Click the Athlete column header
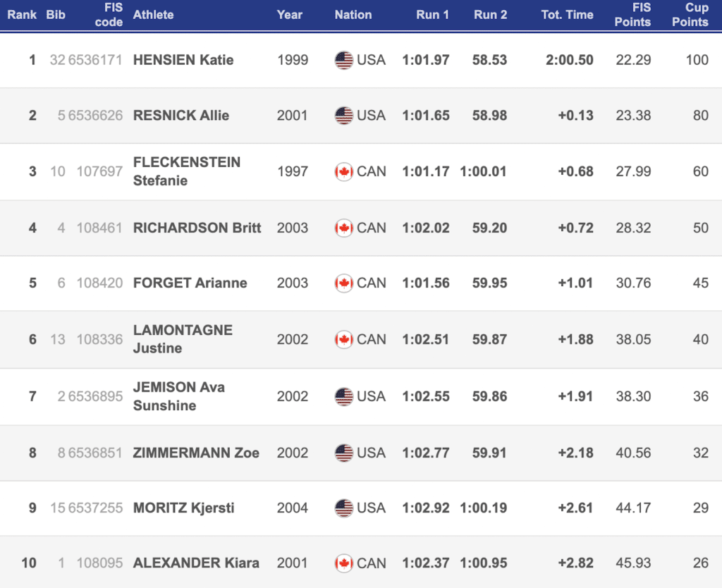 pyautogui.click(x=153, y=15)
